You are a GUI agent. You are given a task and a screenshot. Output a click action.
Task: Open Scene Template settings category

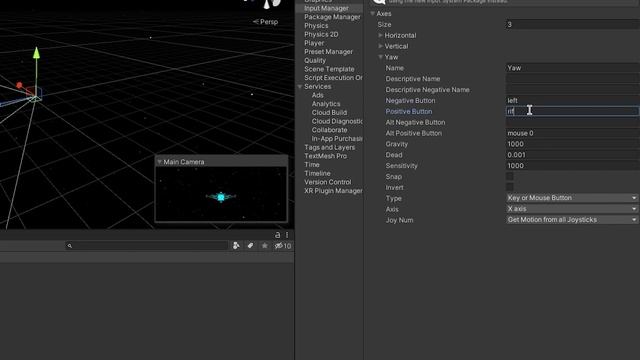pyautogui.click(x=329, y=69)
